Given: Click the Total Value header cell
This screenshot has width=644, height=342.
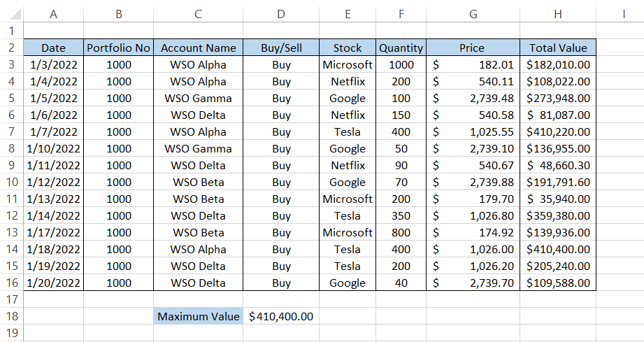Looking at the screenshot, I should [x=558, y=48].
